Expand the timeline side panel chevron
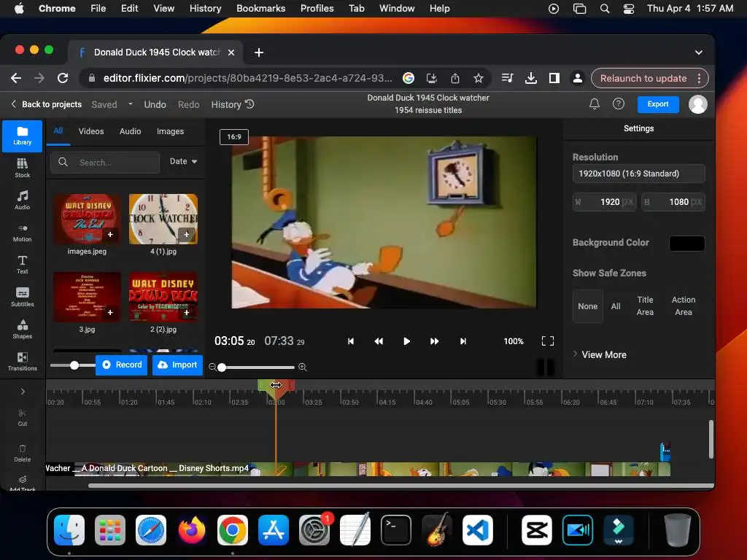747x560 pixels. [23, 392]
